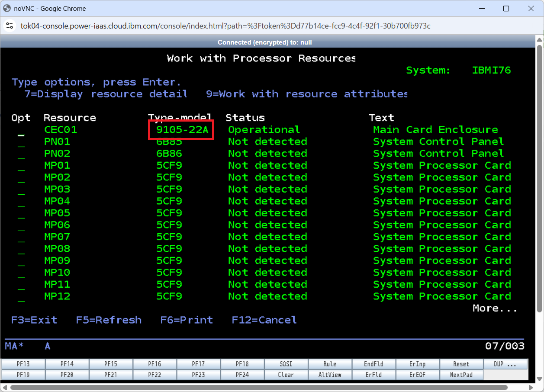
Task: Click the PF18 function key button
Action: click(242, 364)
